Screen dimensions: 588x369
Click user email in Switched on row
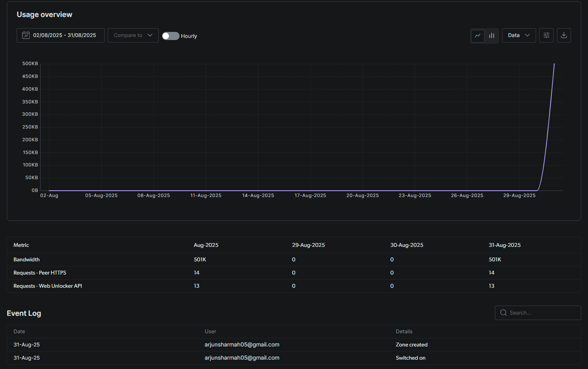(242, 358)
